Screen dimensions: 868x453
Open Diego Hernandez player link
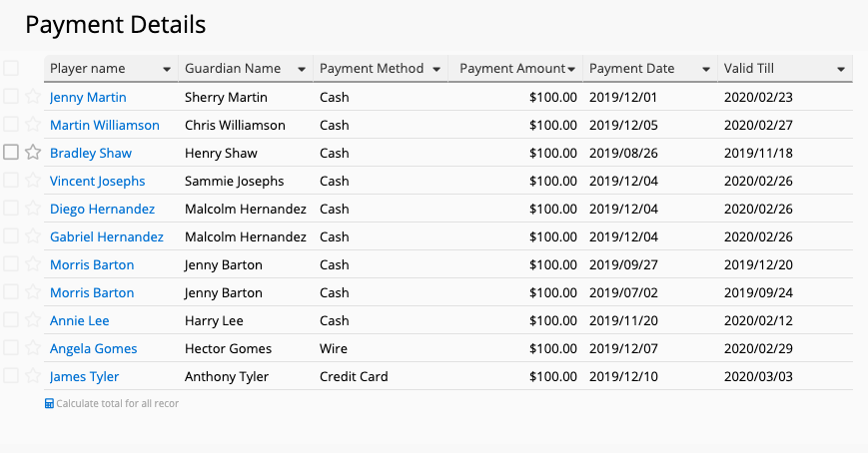[x=103, y=210]
